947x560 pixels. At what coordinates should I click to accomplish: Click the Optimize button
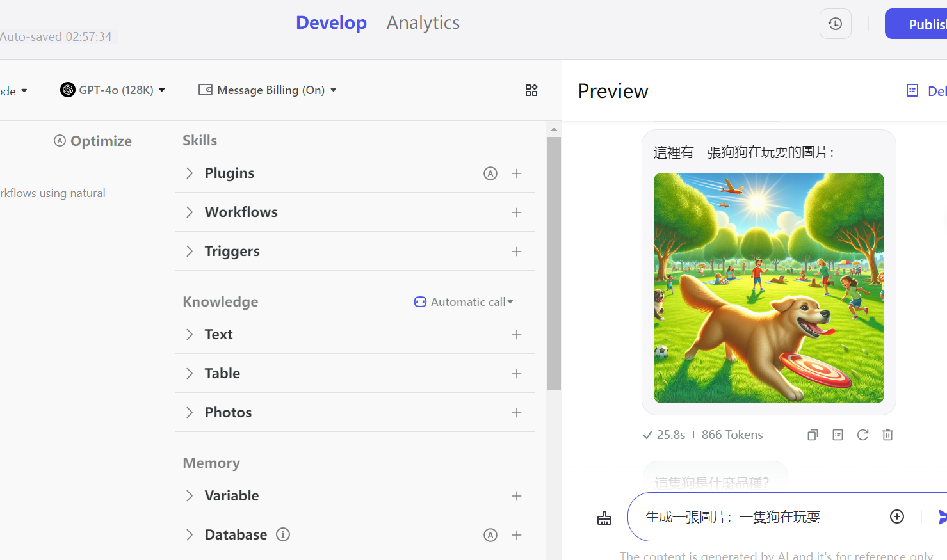point(93,141)
